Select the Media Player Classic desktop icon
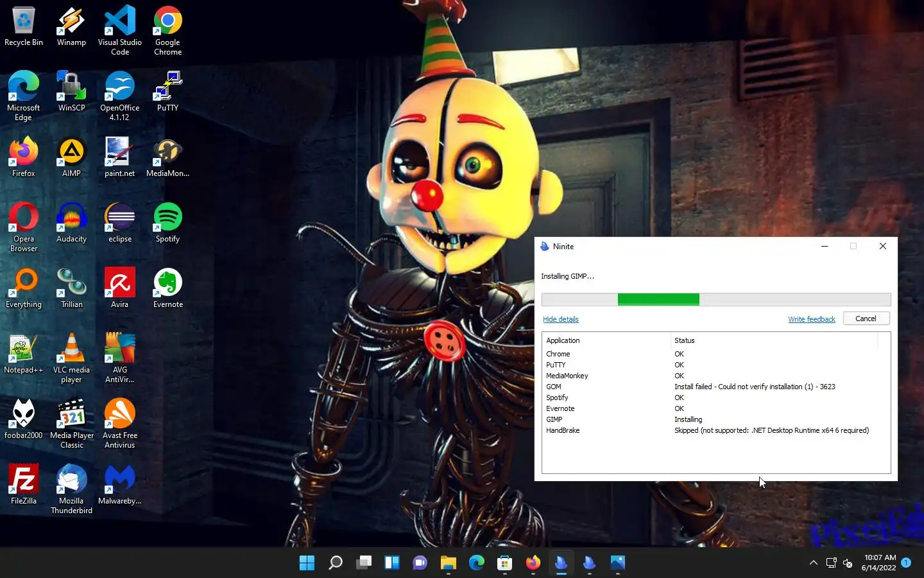924x578 pixels. pyautogui.click(x=71, y=424)
